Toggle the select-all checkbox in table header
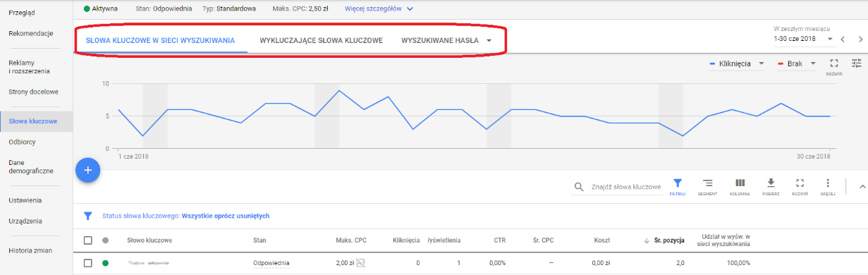Viewport: 868px width, 275px height. tap(88, 240)
